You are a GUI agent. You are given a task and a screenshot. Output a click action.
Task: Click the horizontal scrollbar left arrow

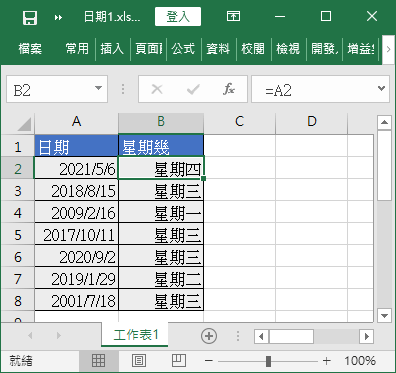(x=261, y=336)
